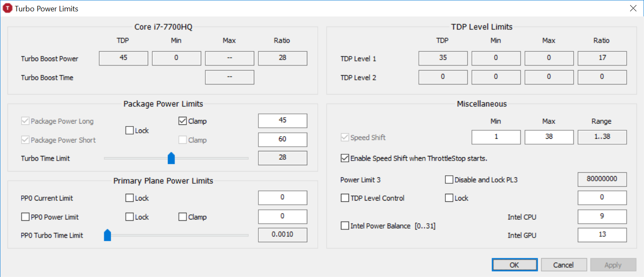Click the Package Power Short value field 60

282,140
